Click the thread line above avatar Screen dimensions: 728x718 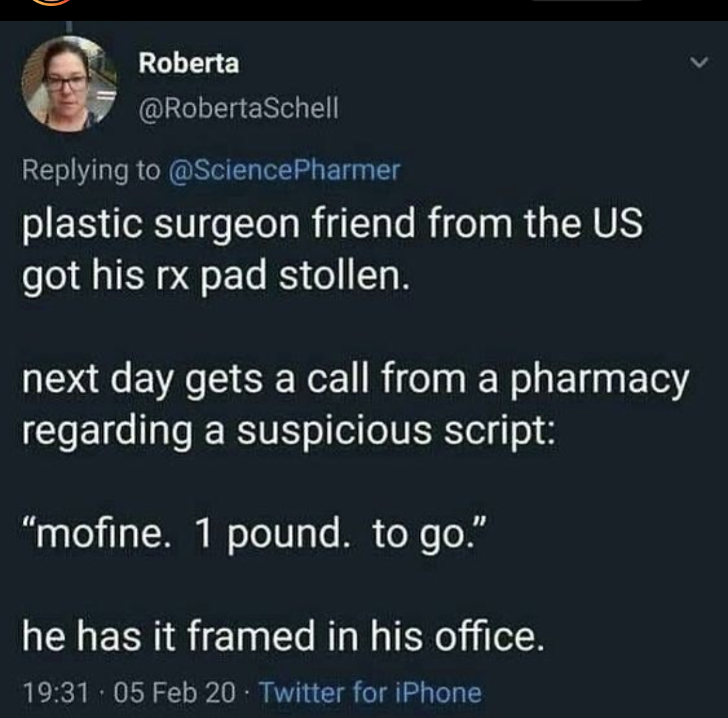pos(69,27)
